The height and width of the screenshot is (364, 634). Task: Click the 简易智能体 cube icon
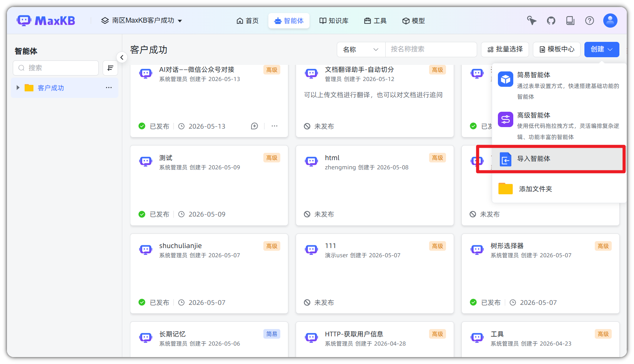coord(506,79)
